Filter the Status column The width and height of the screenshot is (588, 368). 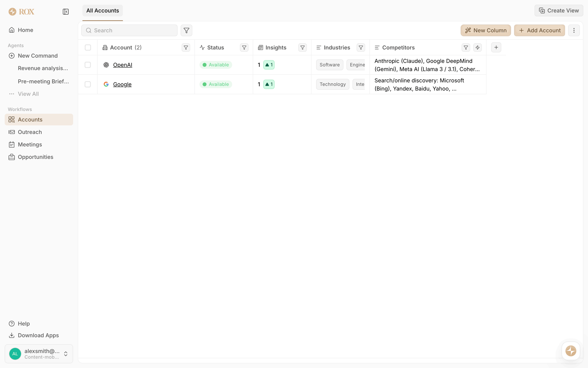point(244,48)
